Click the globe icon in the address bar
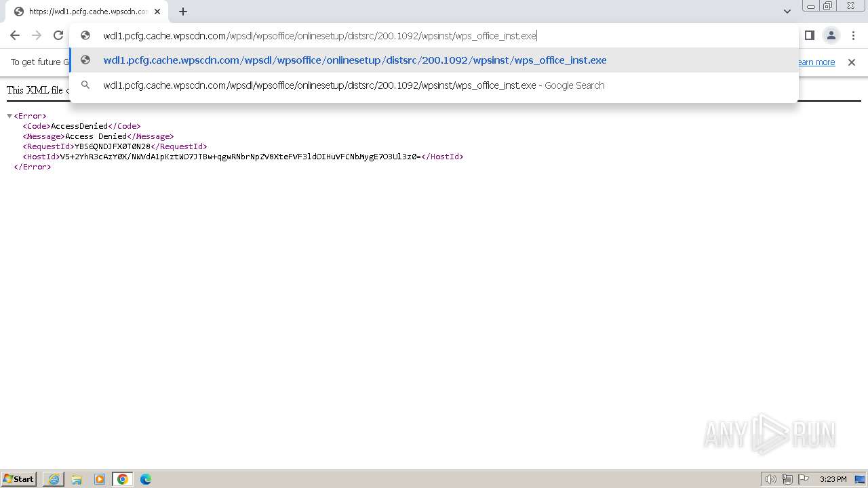 pos(85,35)
